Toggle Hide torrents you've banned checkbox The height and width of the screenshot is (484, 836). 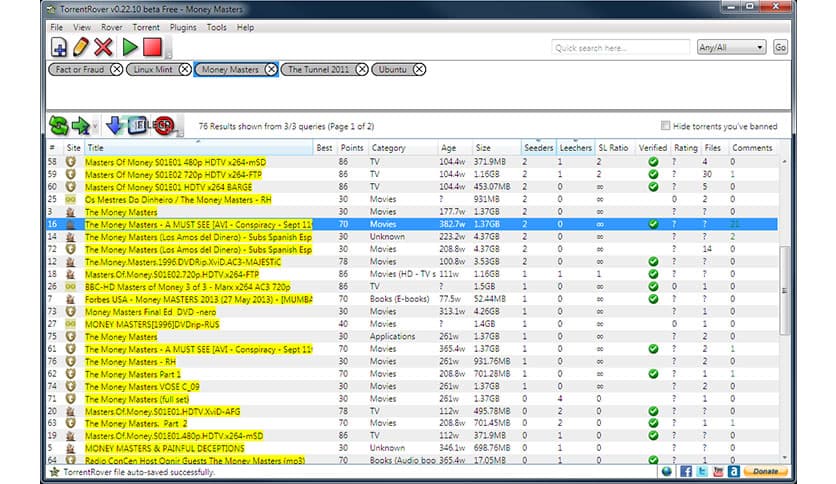click(x=665, y=126)
